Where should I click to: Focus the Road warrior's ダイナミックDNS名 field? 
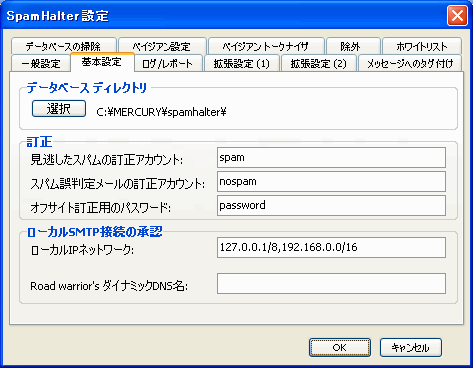coord(331,283)
